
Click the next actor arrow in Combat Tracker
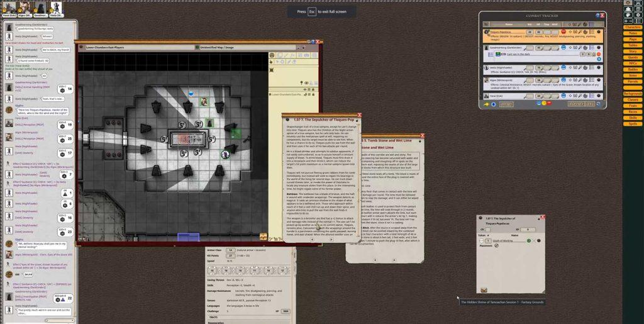coord(486,104)
